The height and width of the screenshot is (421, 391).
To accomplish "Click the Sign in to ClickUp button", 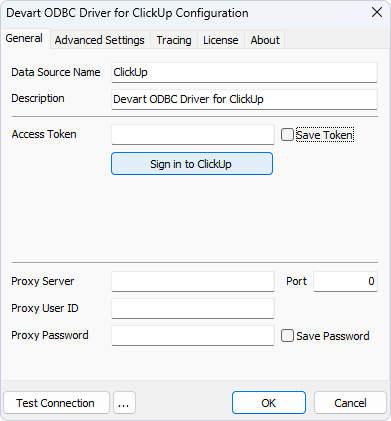I will pyautogui.click(x=192, y=164).
